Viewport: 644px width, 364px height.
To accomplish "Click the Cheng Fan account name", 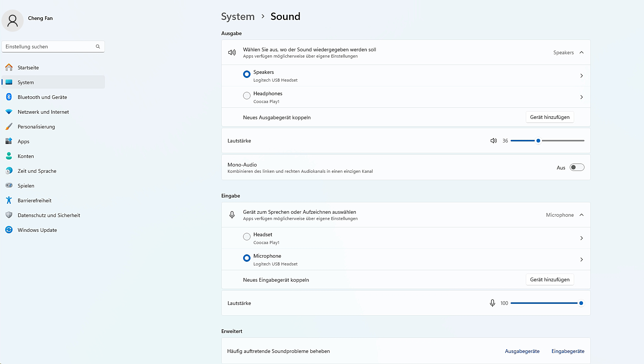I will click(40, 18).
